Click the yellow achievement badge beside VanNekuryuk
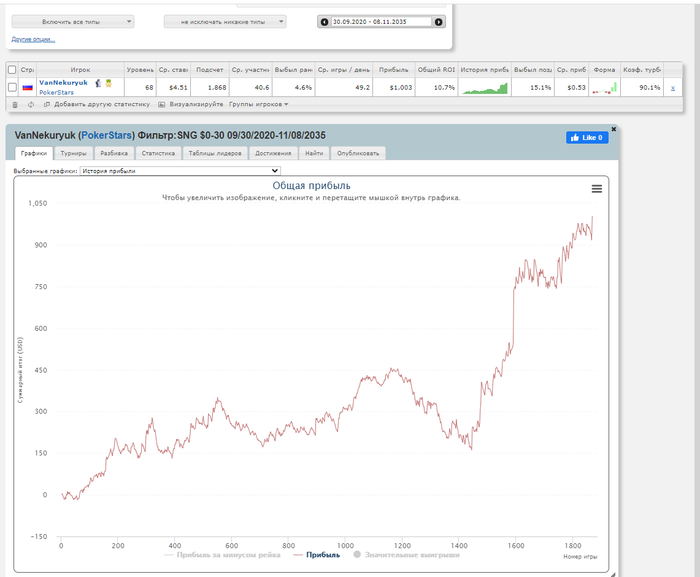 tap(108, 83)
